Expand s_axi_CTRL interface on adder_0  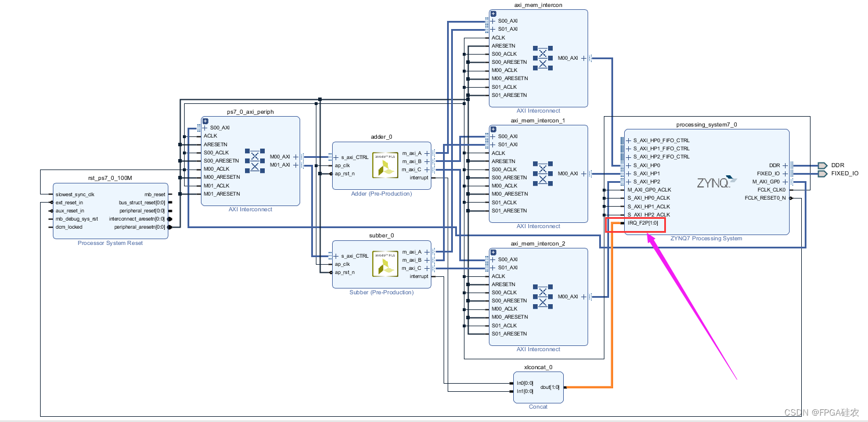pos(336,157)
